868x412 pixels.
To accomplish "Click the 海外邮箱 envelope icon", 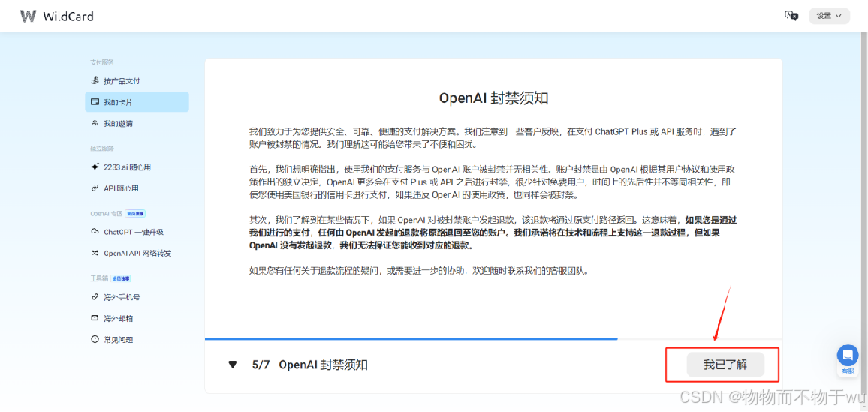I will pos(95,318).
